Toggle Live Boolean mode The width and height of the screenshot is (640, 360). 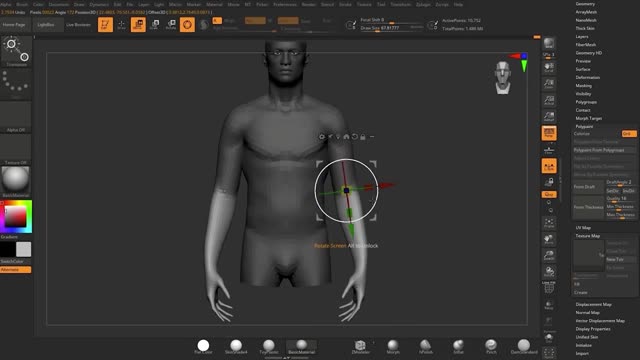(x=78, y=25)
